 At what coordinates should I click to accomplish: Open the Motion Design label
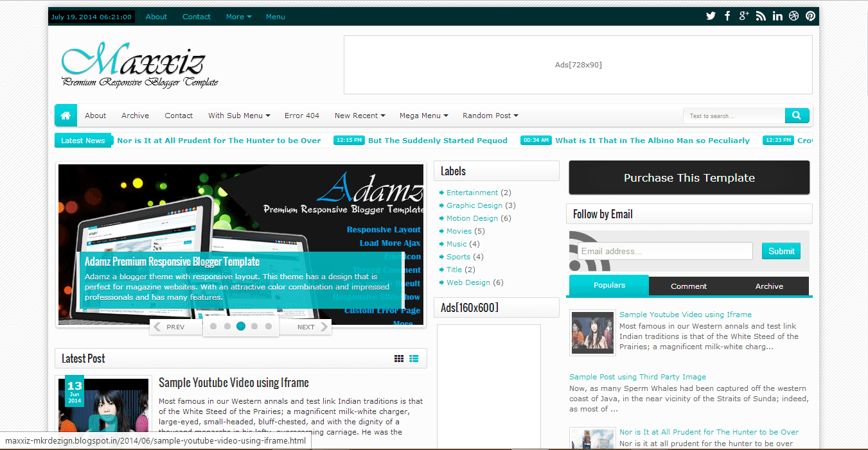pyautogui.click(x=472, y=218)
